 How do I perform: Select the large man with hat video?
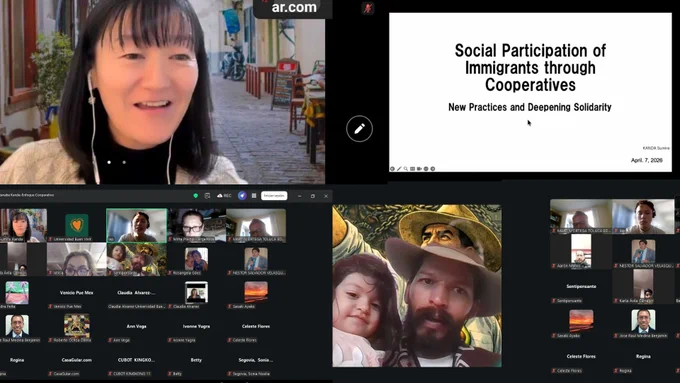[417, 286]
